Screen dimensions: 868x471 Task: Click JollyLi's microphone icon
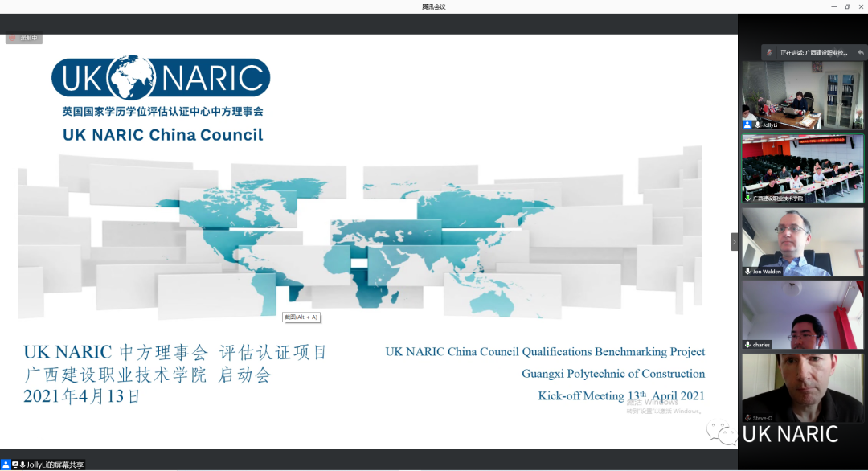[757, 125]
